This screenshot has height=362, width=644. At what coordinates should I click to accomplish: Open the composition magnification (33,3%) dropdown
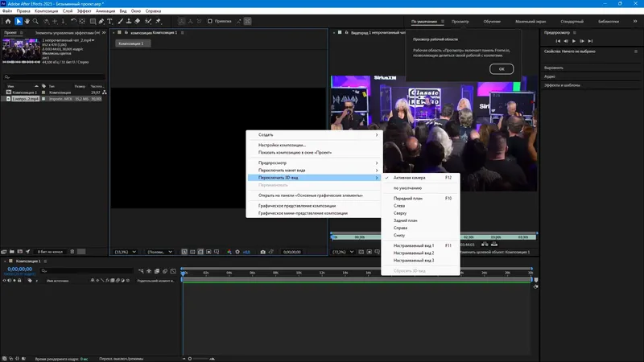tap(126, 252)
